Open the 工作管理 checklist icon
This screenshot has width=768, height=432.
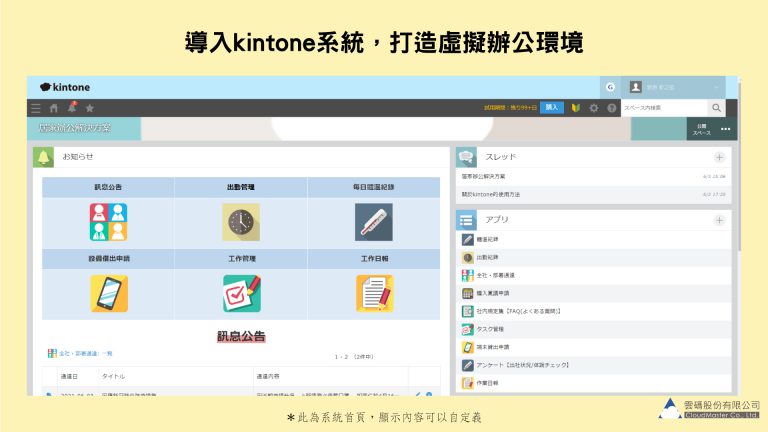(x=242, y=293)
